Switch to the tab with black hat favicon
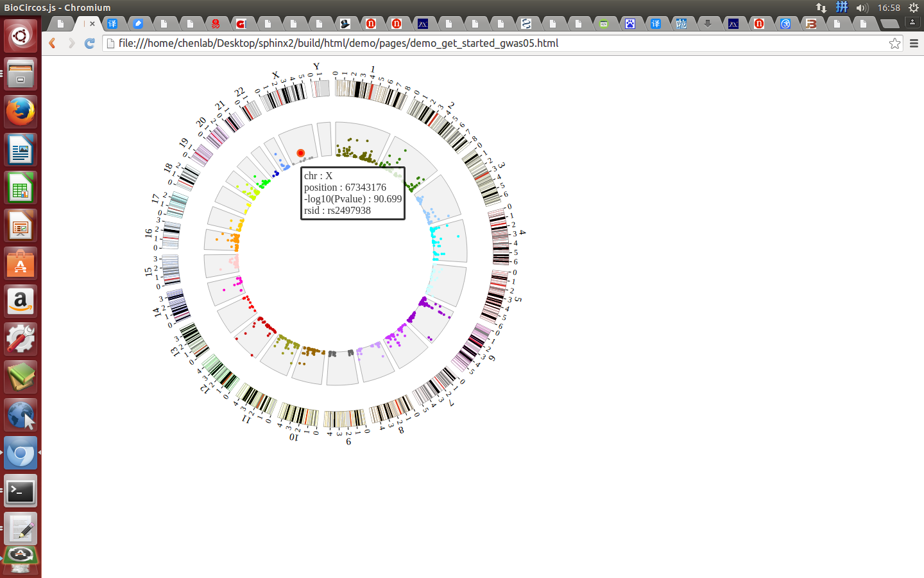Viewport: 924px width, 578px height. 345,24
